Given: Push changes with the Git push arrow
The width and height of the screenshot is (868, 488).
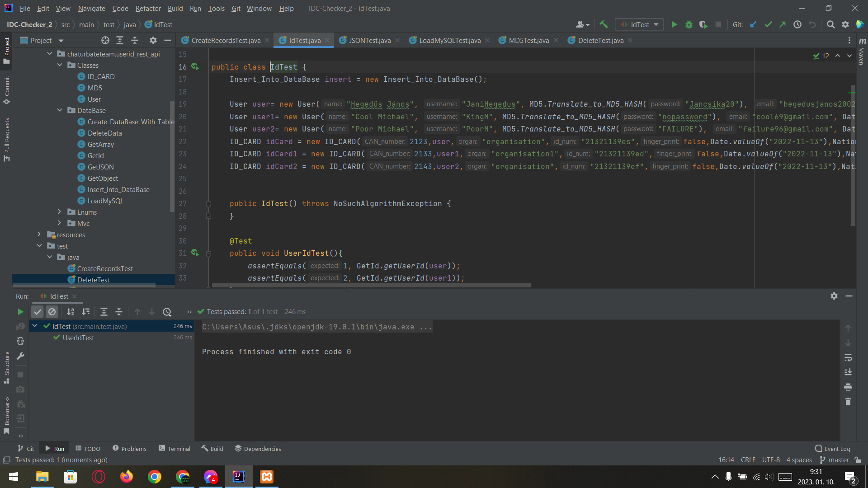Looking at the screenshot, I should pos(783,25).
